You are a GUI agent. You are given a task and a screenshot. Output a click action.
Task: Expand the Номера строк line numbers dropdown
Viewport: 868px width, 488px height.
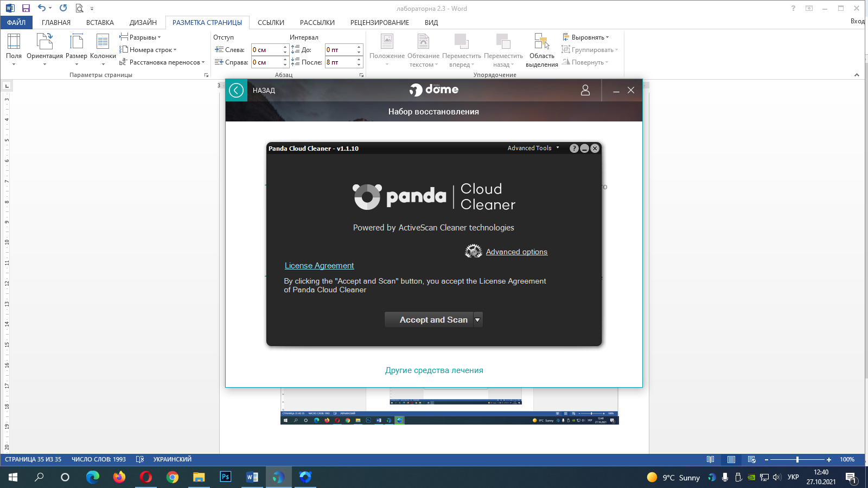coord(148,50)
